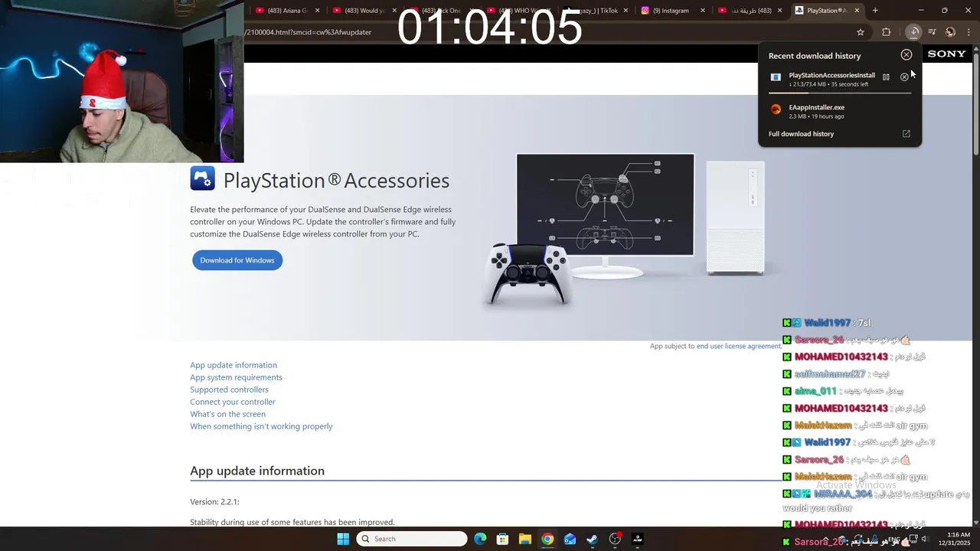
Task: Open File Explorer from taskbar
Action: coord(525,539)
